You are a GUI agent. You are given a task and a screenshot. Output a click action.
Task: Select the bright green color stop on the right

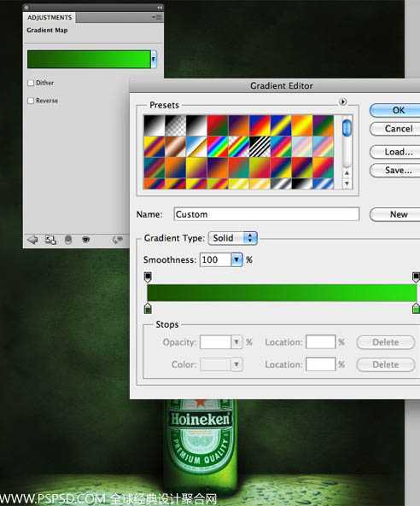tap(416, 308)
